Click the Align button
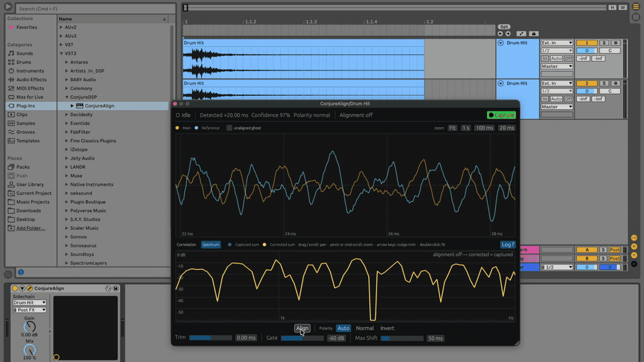The image size is (644, 362). coord(302,328)
